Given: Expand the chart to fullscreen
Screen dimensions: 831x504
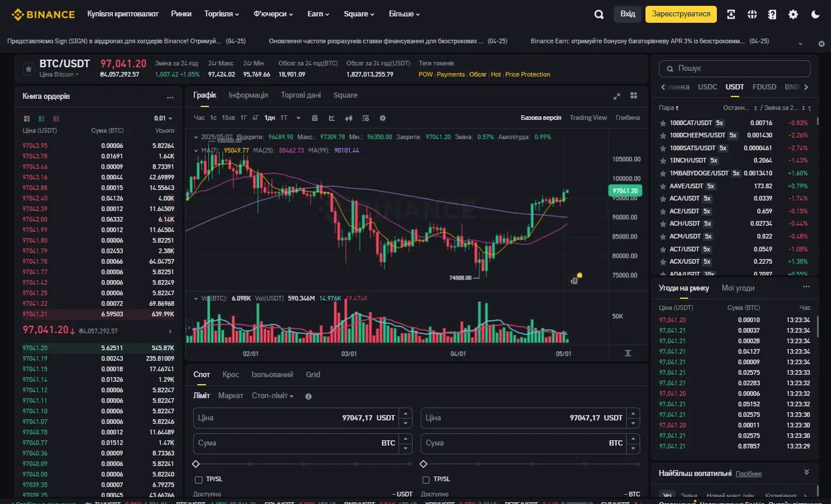Looking at the screenshot, I should pyautogui.click(x=616, y=96).
